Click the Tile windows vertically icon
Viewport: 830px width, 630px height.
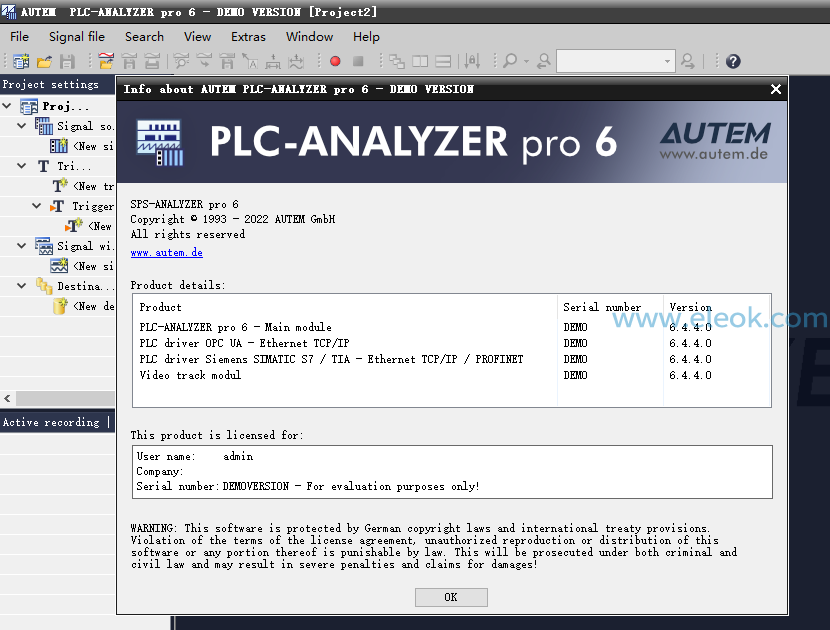(420, 61)
